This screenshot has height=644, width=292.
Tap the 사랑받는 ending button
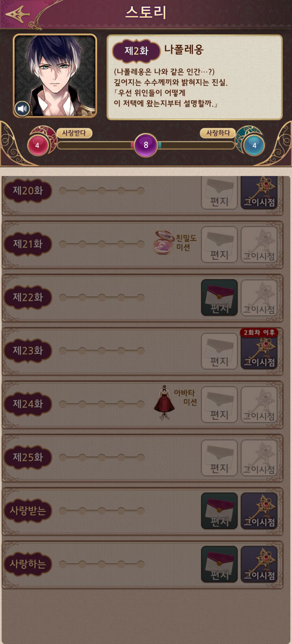28,511
